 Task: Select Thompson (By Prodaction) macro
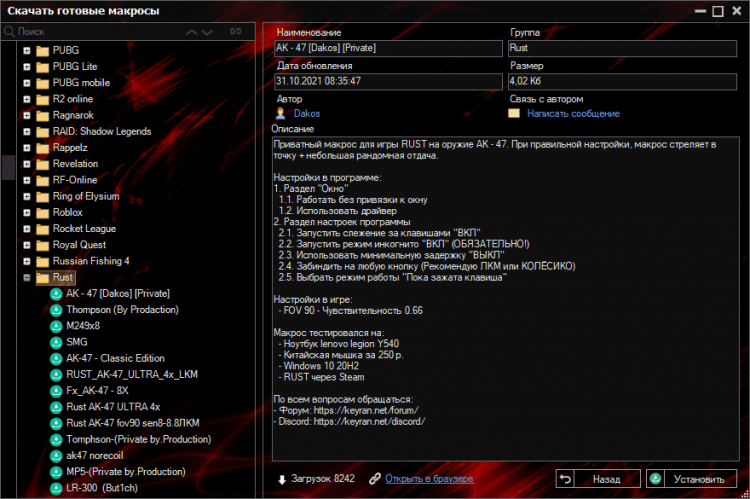click(115, 310)
